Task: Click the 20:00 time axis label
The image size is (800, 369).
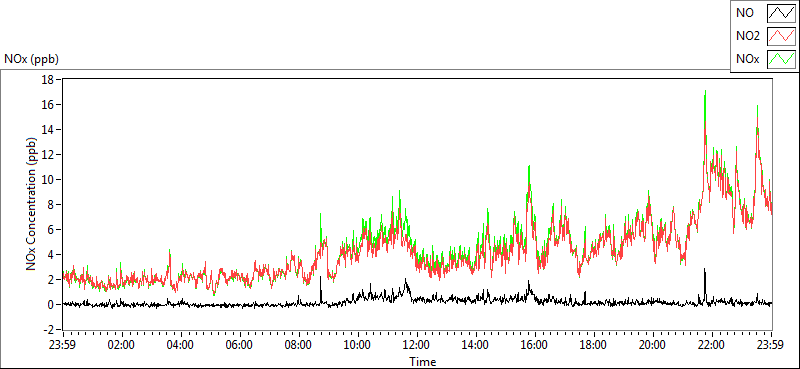Action: (x=653, y=345)
